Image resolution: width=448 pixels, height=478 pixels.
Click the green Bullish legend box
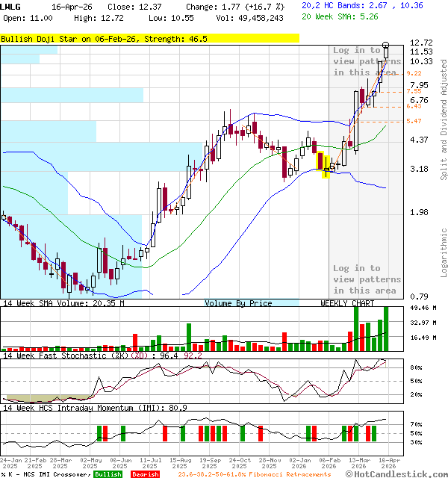[108, 474]
